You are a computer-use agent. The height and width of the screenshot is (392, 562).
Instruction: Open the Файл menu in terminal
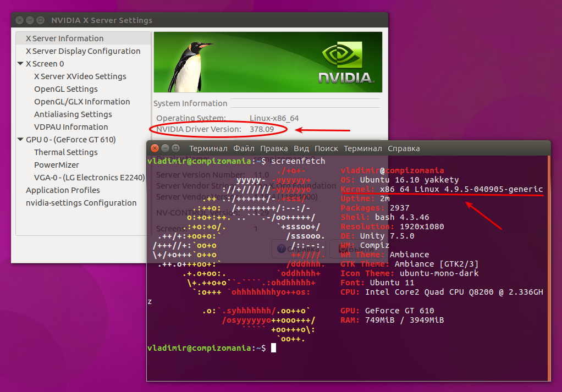(244, 148)
